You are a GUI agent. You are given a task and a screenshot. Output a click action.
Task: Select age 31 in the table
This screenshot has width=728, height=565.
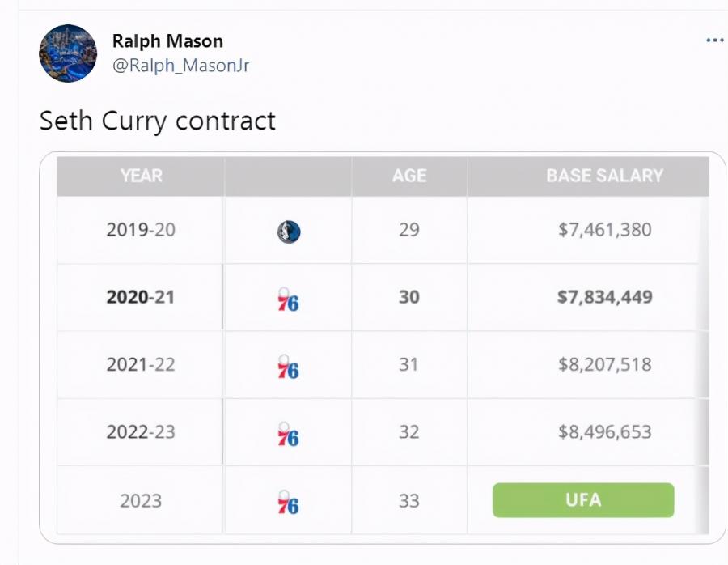pos(409,364)
